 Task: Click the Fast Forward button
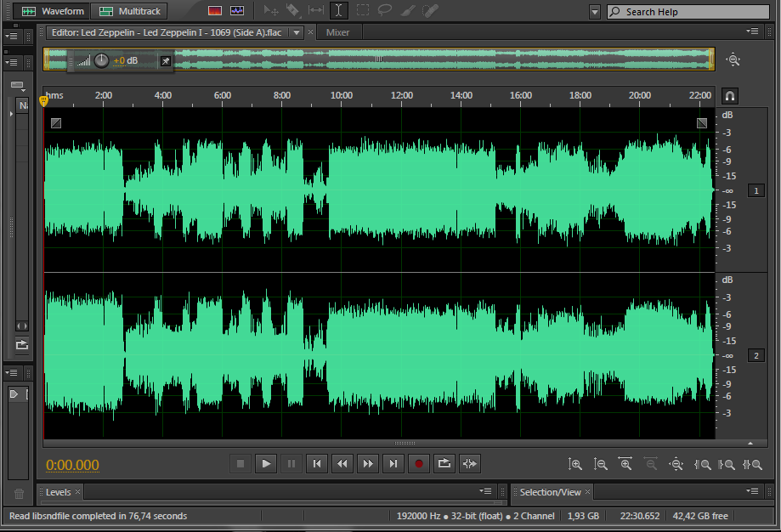368,464
